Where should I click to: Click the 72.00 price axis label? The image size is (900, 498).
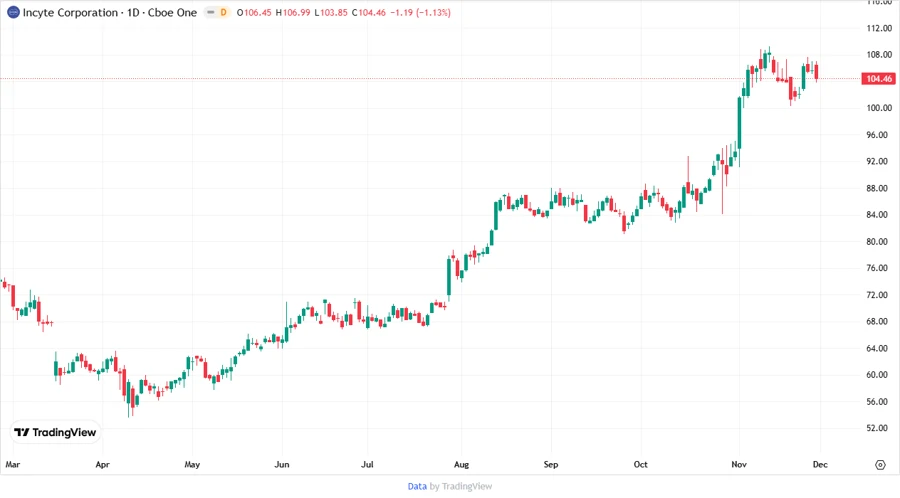click(x=879, y=295)
